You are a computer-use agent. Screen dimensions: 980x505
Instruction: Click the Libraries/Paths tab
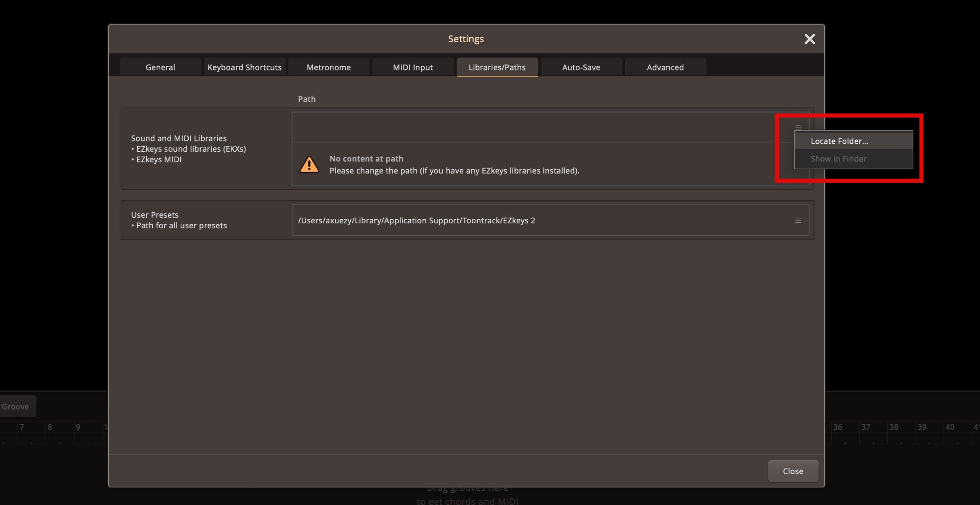click(497, 67)
